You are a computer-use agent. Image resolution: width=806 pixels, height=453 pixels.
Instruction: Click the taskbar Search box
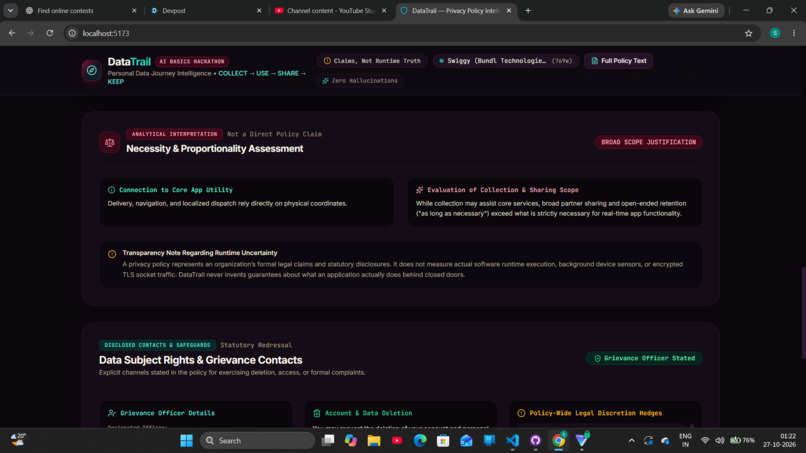click(257, 441)
